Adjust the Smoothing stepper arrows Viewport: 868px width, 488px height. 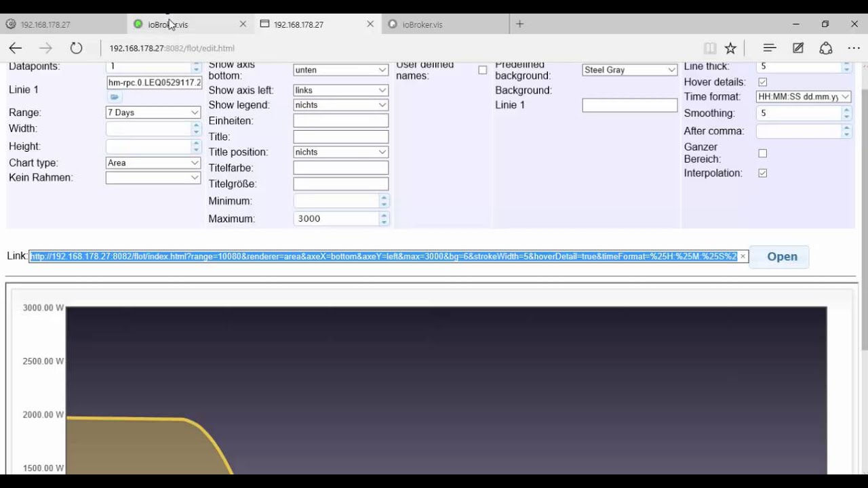846,113
